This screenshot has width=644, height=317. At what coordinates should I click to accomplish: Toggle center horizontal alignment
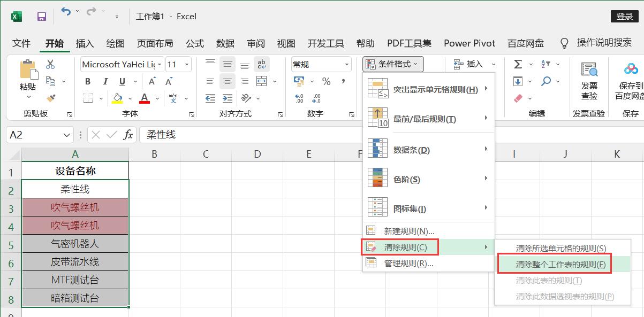(228, 81)
